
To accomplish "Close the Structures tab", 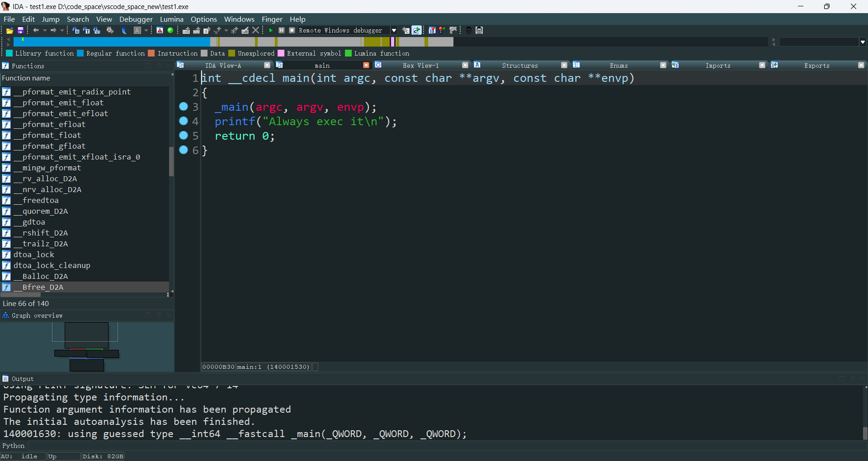I will (x=564, y=66).
